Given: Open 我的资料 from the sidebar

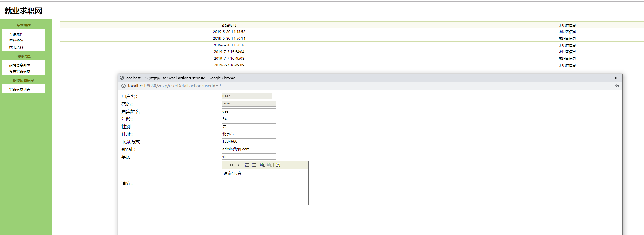Looking at the screenshot, I should (16, 47).
